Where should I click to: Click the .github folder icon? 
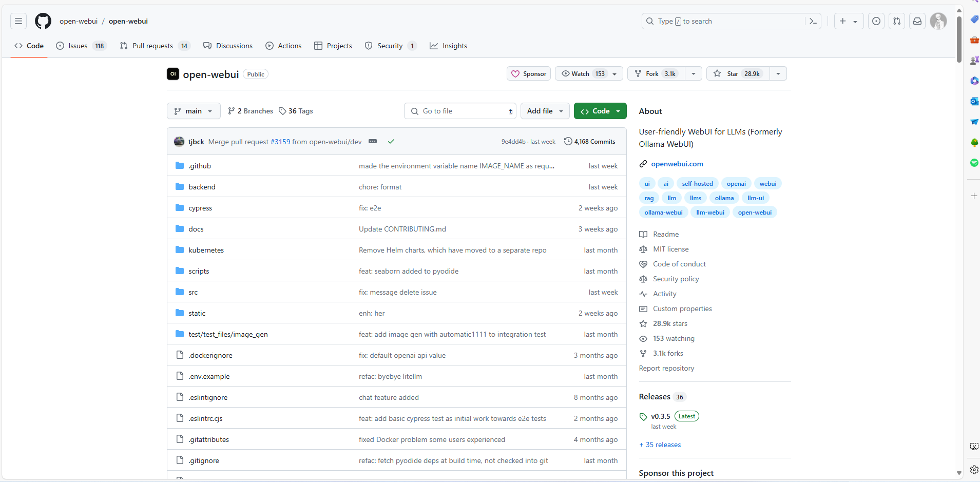tap(180, 165)
